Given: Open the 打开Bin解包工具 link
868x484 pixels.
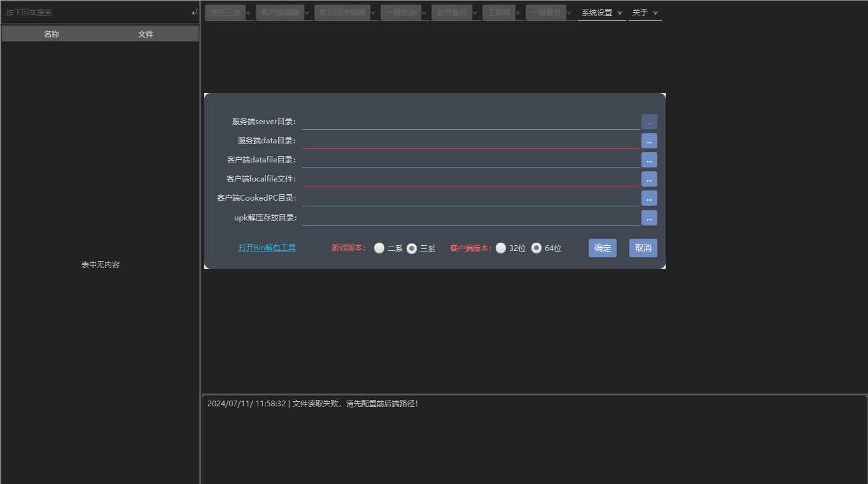Looking at the screenshot, I should [267, 247].
